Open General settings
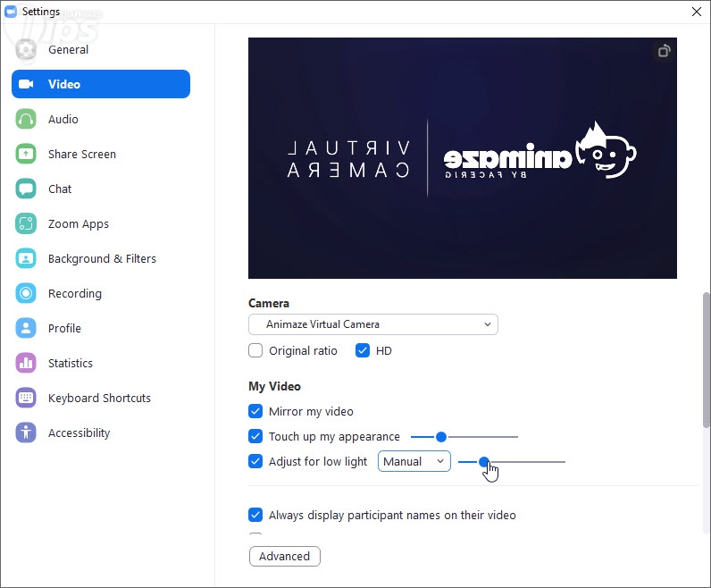This screenshot has width=711, height=588. [101, 49]
